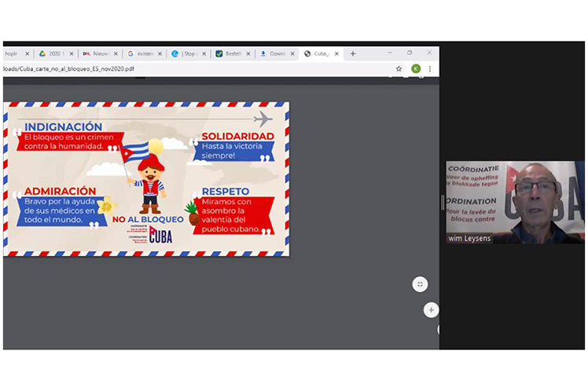This screenshot has height=391, width=588.
Task: Switch to the 'Stop' tab
Action: tap(186, 53)
